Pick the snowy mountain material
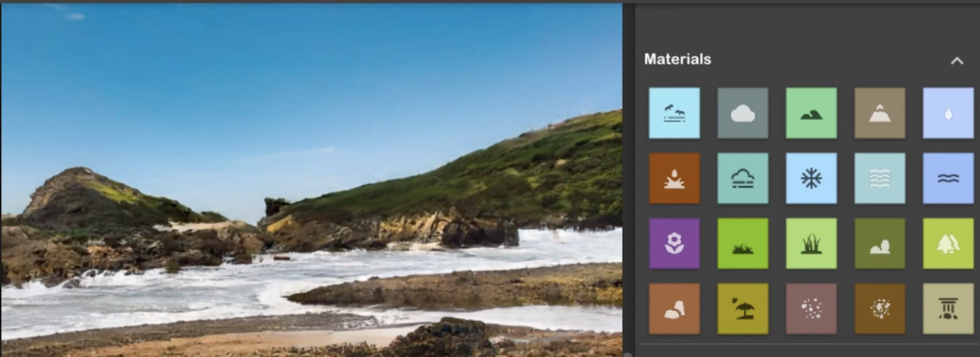The image size is (980, 357). 880,113
